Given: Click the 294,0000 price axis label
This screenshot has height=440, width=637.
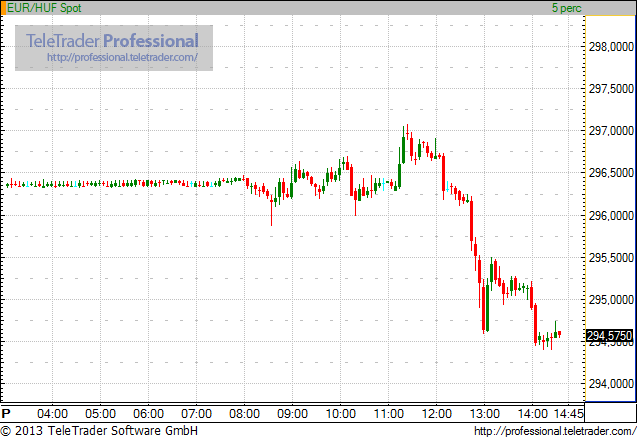Looking at the screenshot, I should [x=611, y=384].
